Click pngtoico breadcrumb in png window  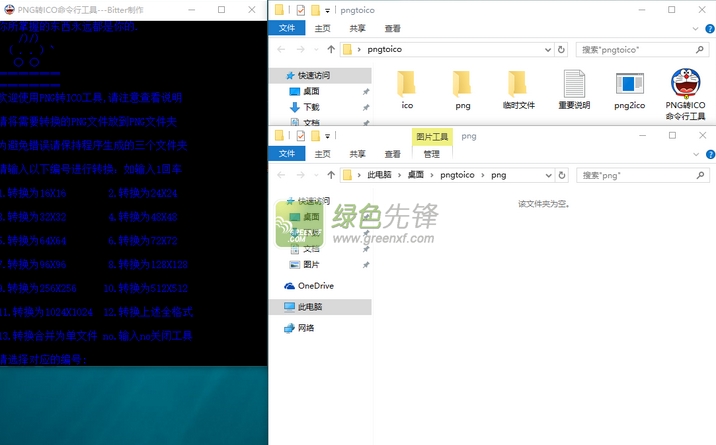pos(457,175)
